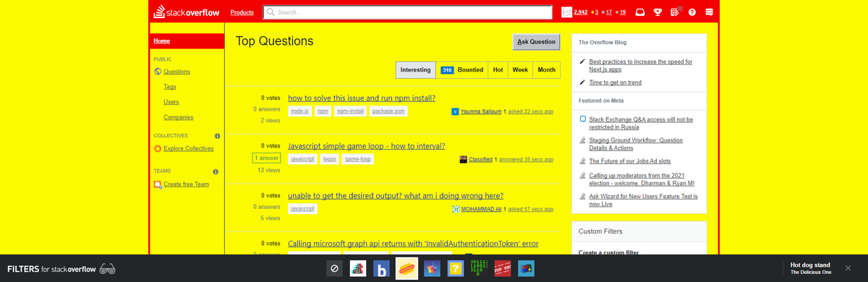Click the game-loop tag
The image size is (868, 282).
tap(358, 159)
